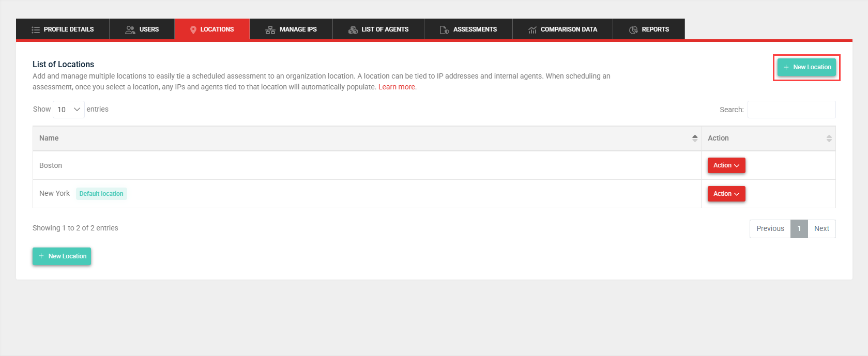This screenshot has height=356, width=868.
Task: Click the Profile Details list icon
Action: pos(36,30)
